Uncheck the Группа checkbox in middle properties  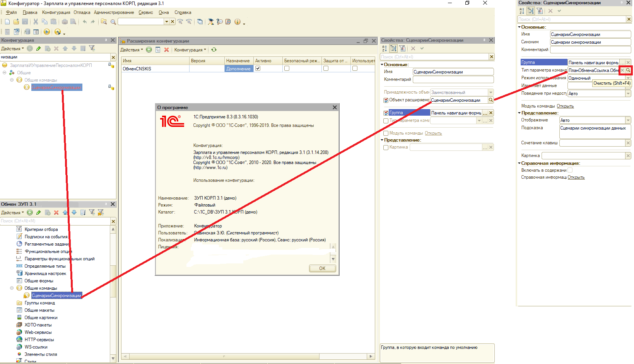click(x=386, y=113)
